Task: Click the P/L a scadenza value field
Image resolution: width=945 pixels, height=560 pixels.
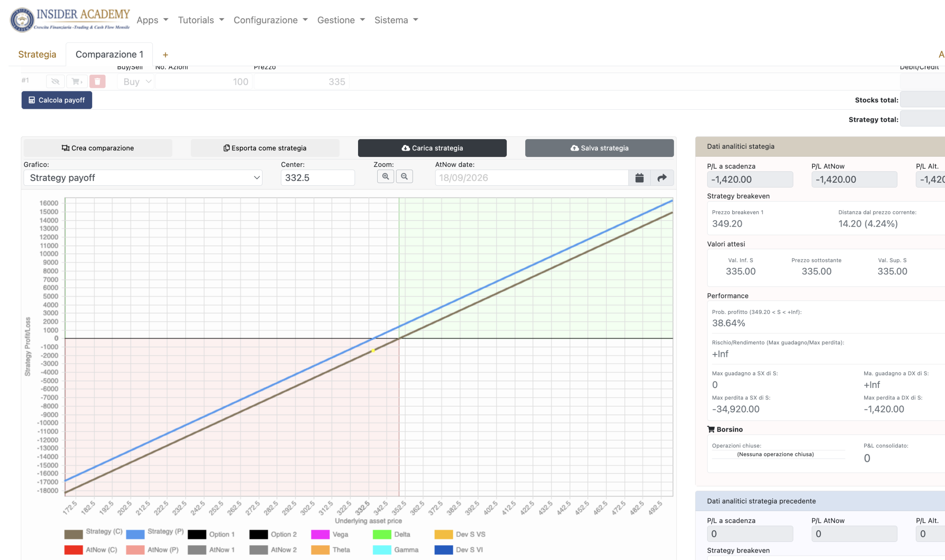Action: pos(750,180)
